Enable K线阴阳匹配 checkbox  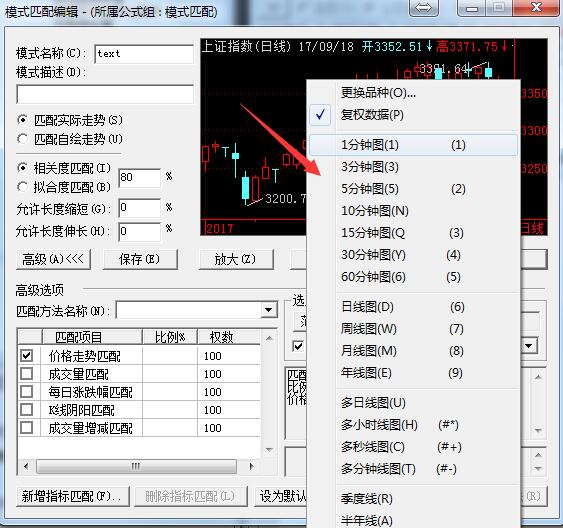click(27, 410)
